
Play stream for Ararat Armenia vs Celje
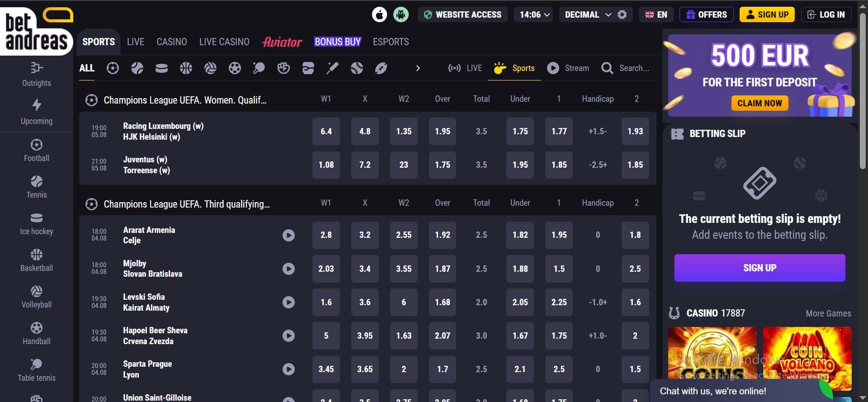pyautogui.click(x=288, y=235)
